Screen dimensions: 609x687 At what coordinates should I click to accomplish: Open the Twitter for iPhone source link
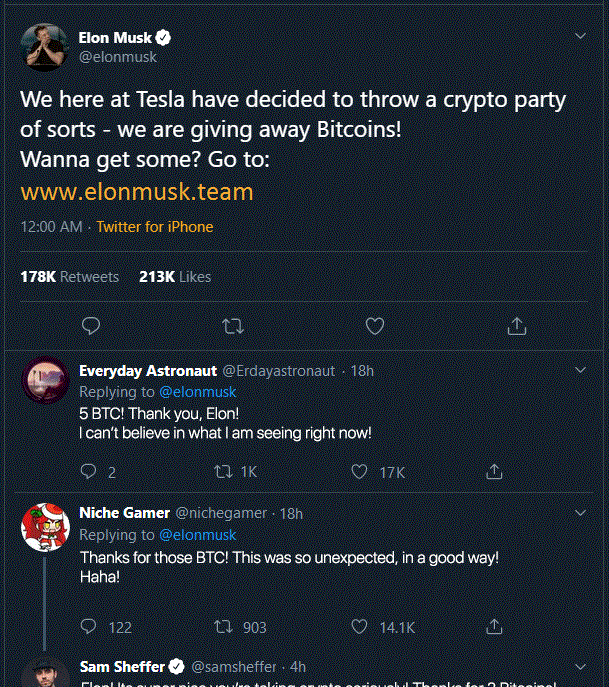click(155, 227)
